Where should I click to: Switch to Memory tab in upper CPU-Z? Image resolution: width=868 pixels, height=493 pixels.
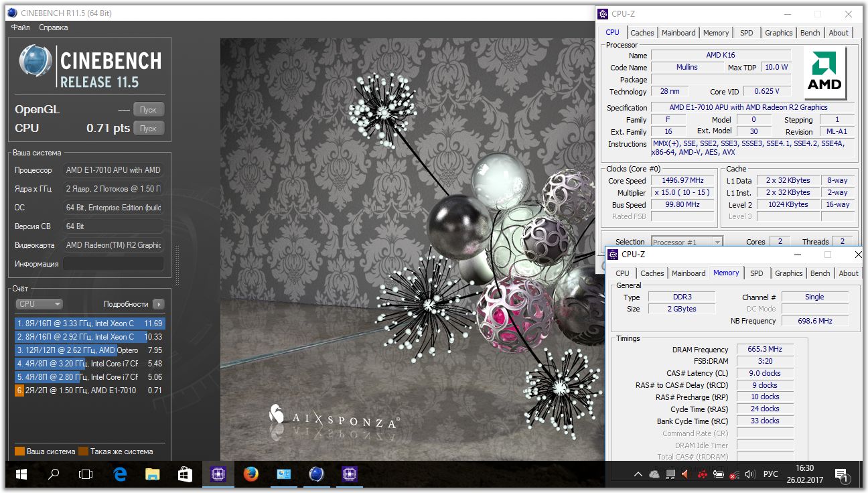pyautogui.click(x=716, y=33)
